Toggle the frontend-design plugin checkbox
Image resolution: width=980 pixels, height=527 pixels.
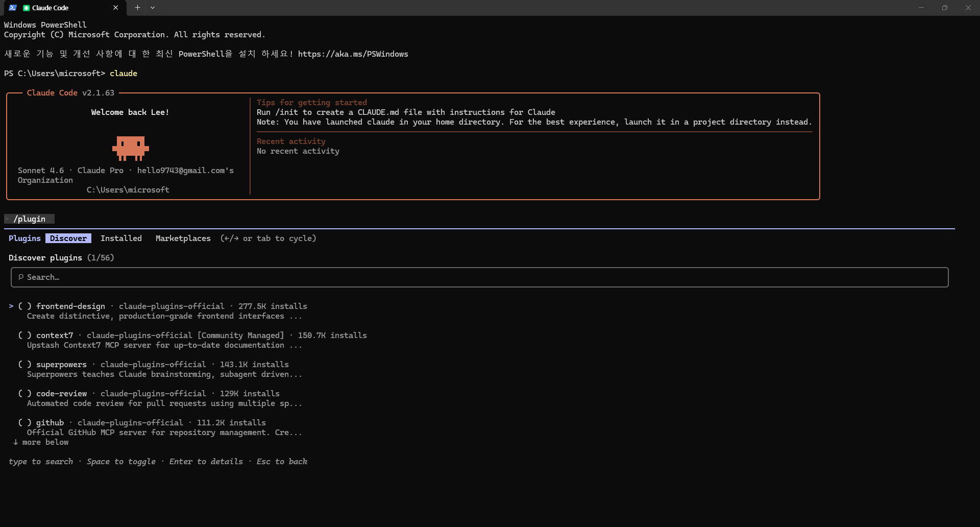click(x=25, y=306)
